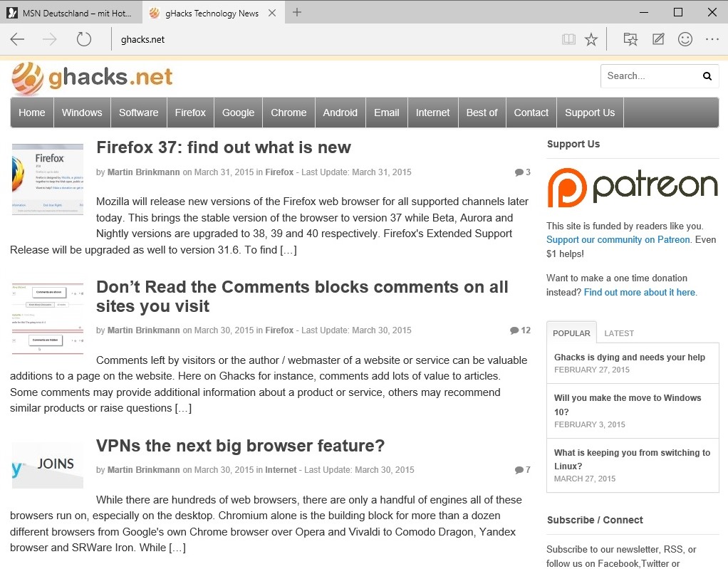The width and height of the screenshot is (728, 569).
Task: Click the search magnifier icon
Action: (x=707, y=76)
